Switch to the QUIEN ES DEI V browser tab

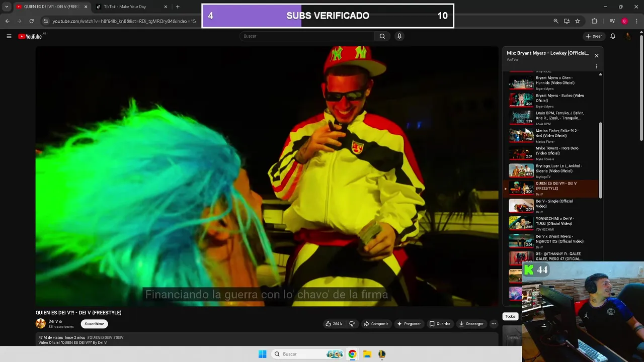pos(51,7)
